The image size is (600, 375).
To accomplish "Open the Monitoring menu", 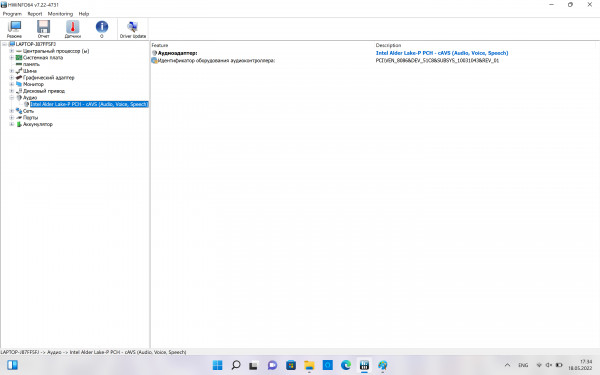I will (60, 14).
